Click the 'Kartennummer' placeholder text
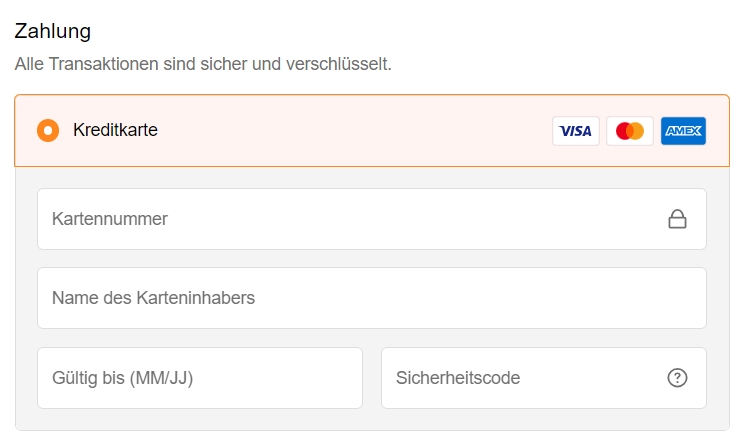Image resolution: width=742 pixels, height=441 pixels. (110, 219)
